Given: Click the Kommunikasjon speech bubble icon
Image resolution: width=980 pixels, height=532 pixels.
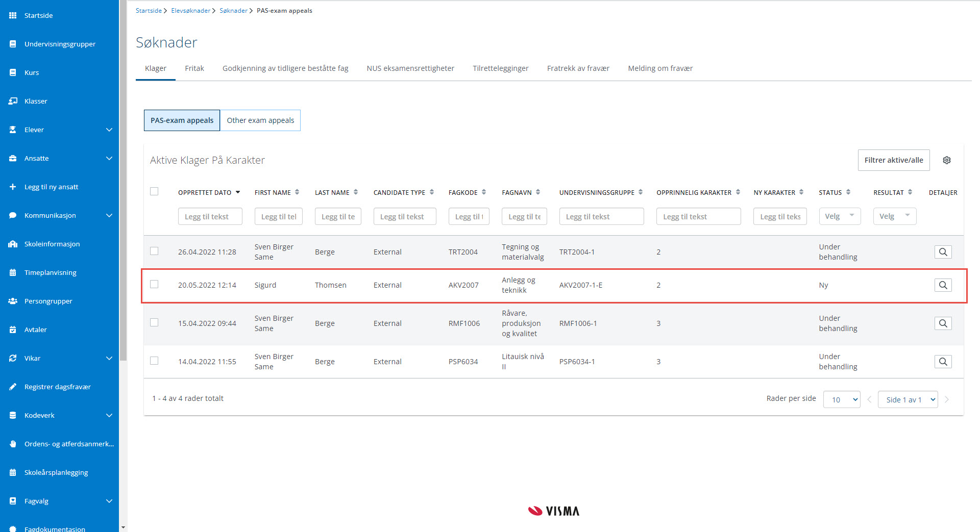Looking at the screenshot, I should (13, 215).
